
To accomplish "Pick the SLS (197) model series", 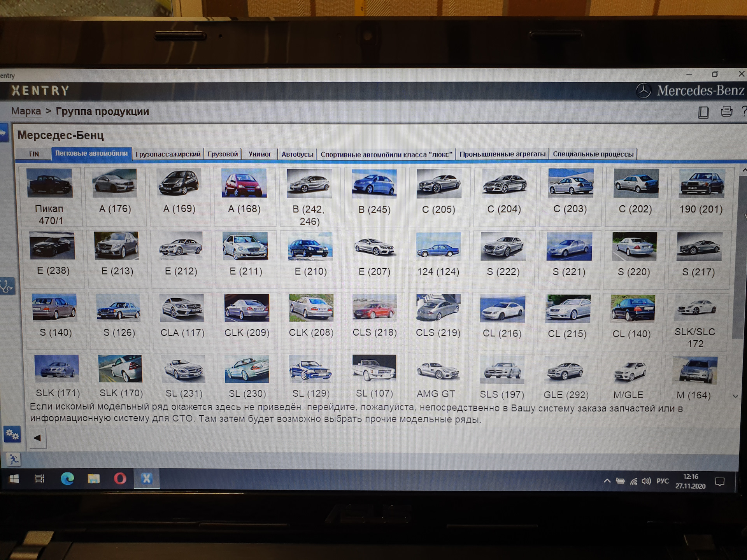I will click(x=502, y=370).
